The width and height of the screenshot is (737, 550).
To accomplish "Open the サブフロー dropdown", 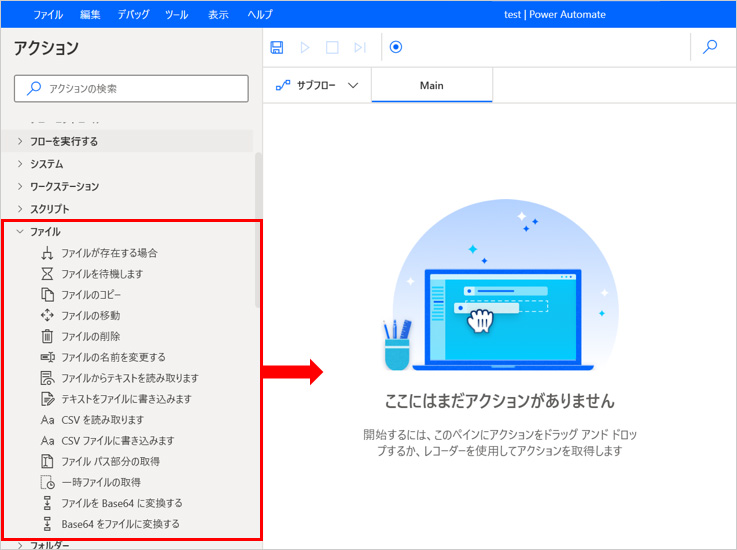I will click(x=316, y=86).
